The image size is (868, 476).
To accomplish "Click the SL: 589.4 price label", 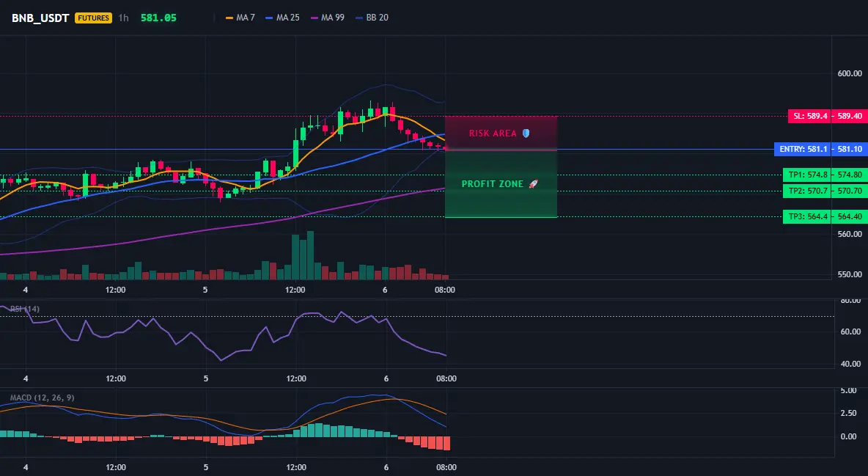I will coord(810,117).
